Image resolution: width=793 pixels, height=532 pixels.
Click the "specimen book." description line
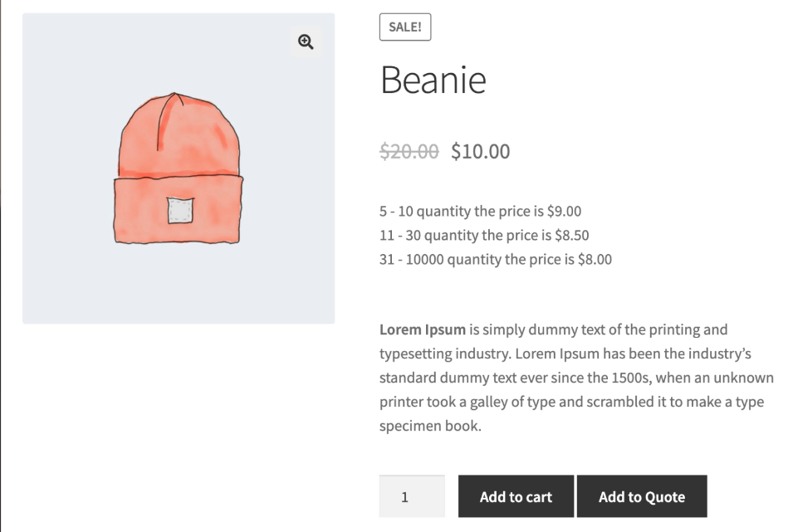click(x=430, y=427)
